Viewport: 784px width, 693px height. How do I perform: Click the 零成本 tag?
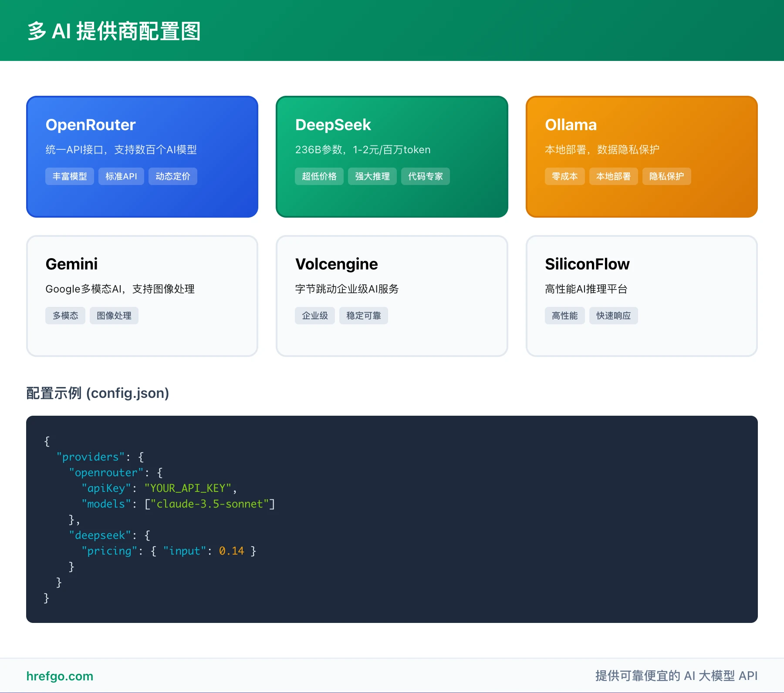tap(565, 176)
